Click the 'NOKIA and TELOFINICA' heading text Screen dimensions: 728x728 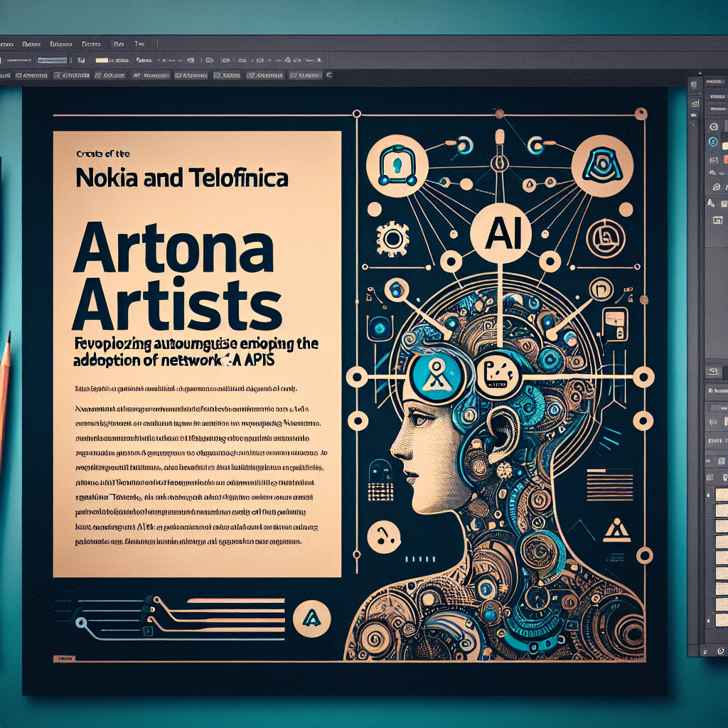coord(182,178)
